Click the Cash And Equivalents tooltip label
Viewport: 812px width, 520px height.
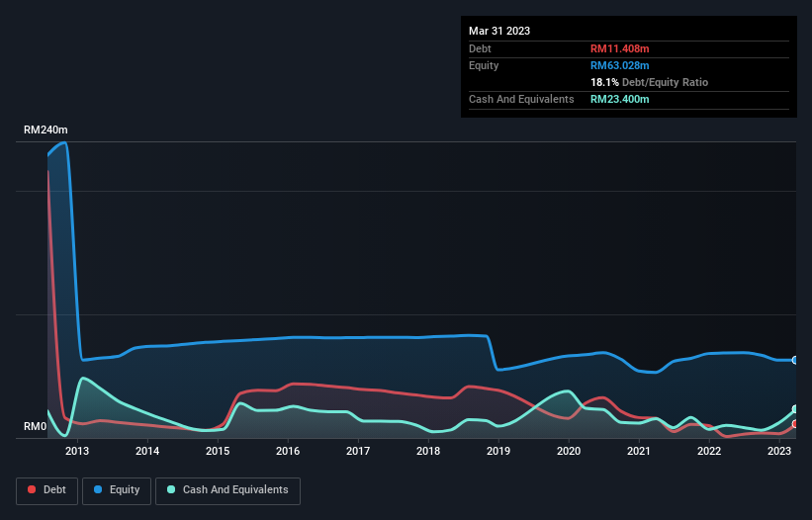[521, 99]
